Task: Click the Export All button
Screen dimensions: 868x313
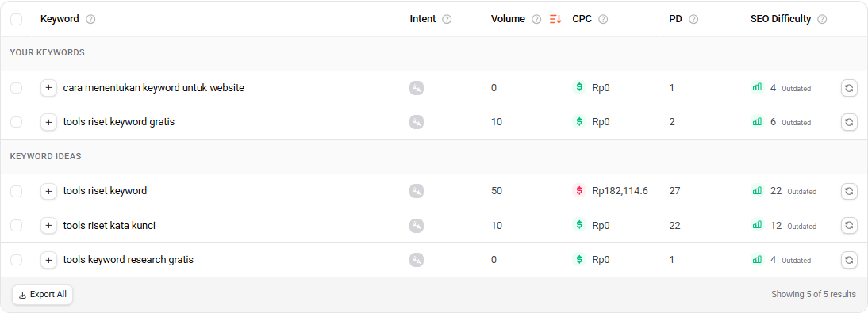Action: (43, 295)
